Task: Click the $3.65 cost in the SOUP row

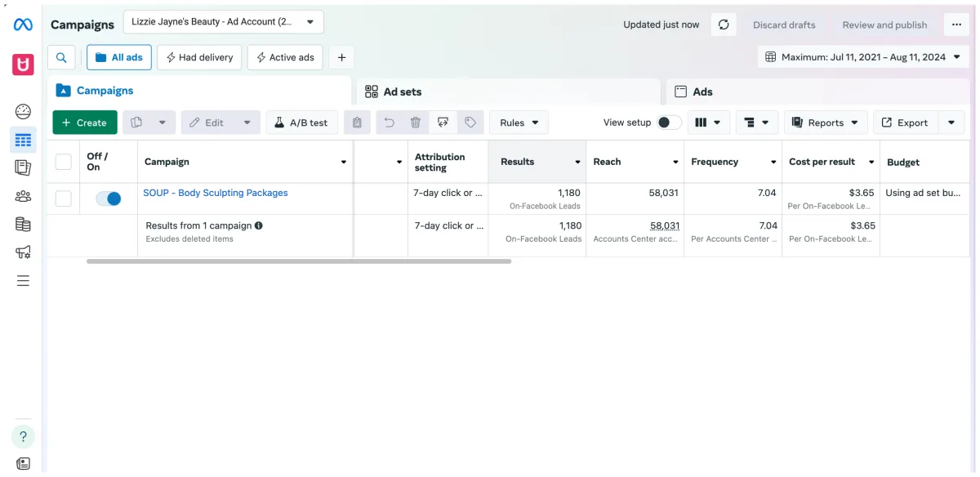Action: 862,193
